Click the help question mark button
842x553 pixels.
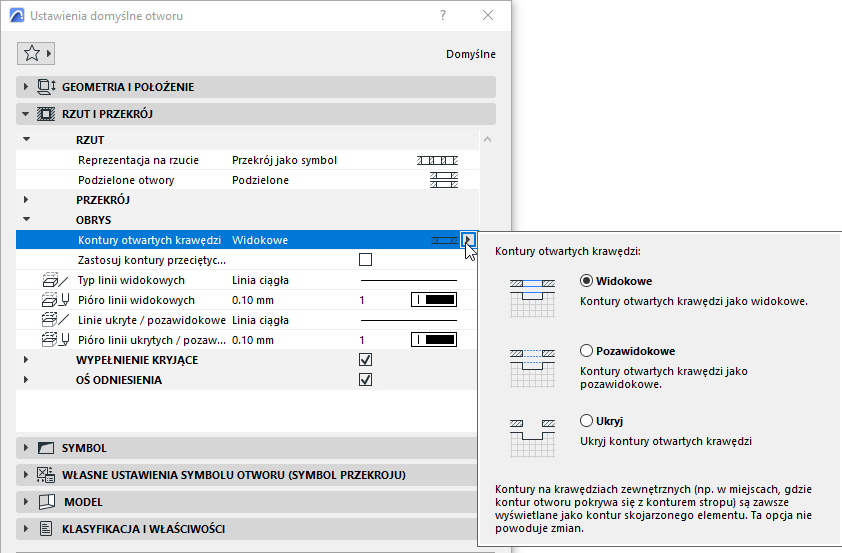point(443,16)
